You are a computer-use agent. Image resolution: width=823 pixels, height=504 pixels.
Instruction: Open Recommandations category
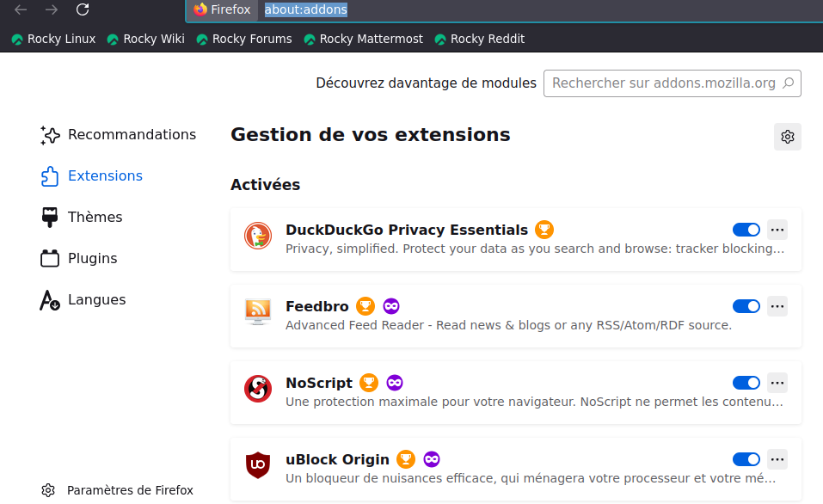pos(118,135)
